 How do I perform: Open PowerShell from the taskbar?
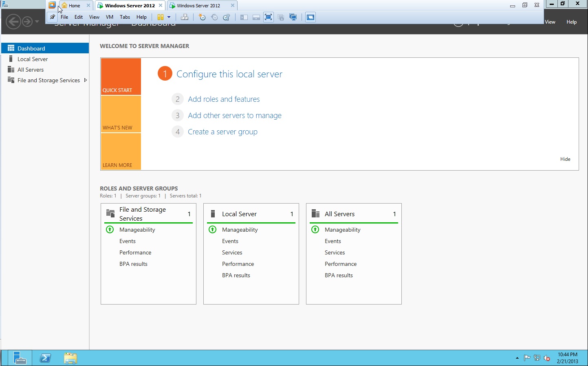45,358
